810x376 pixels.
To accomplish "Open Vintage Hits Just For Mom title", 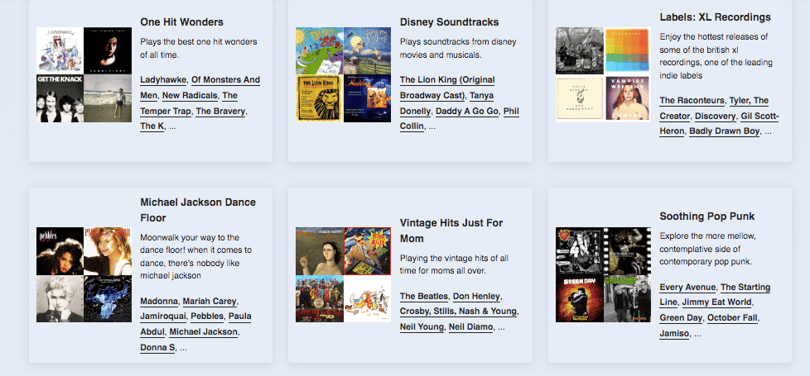I will [451, 230].
